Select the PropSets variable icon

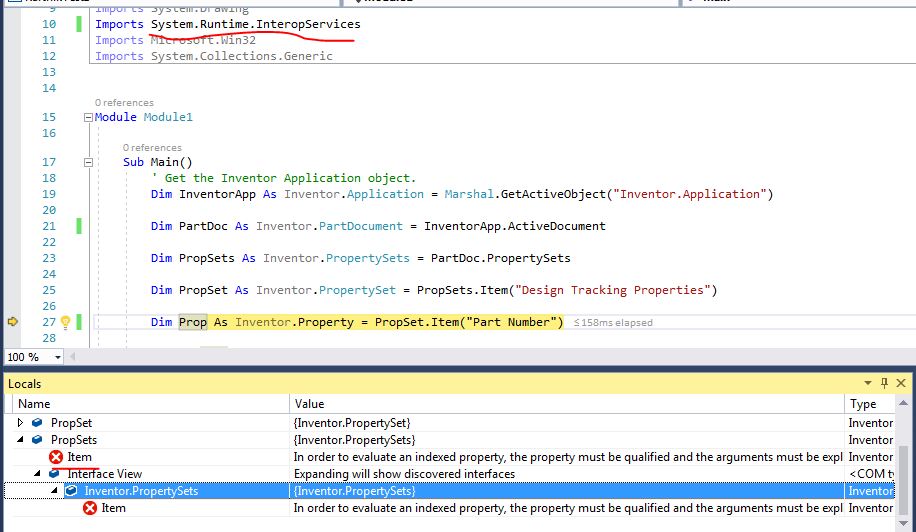[37, 439]
